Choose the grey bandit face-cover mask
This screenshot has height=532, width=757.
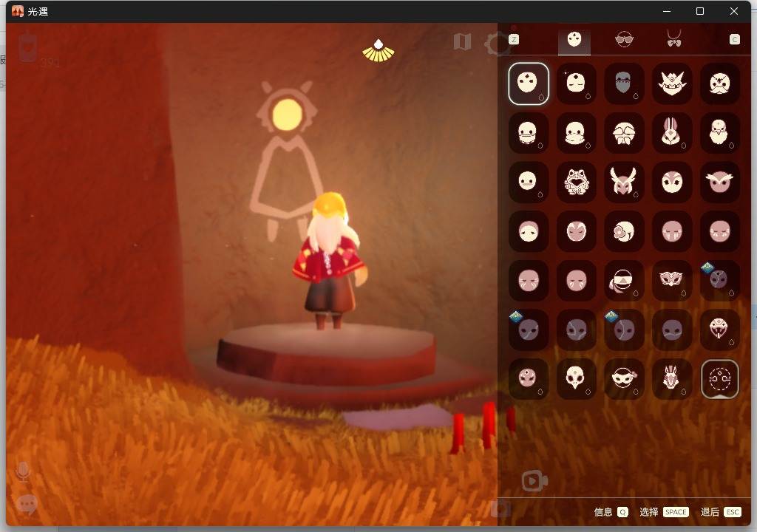pyautogui.click(x=624, y=83)
